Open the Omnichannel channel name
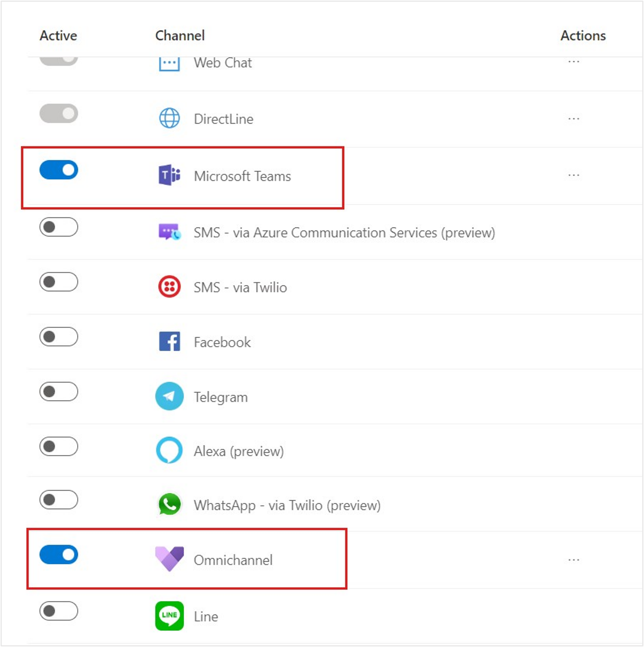 coord(233,560)
